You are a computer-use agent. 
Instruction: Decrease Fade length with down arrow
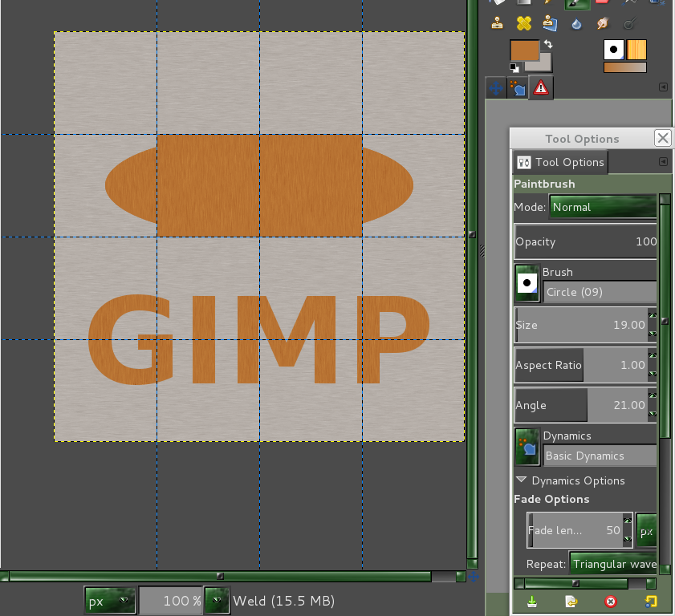tap(628, 539)
